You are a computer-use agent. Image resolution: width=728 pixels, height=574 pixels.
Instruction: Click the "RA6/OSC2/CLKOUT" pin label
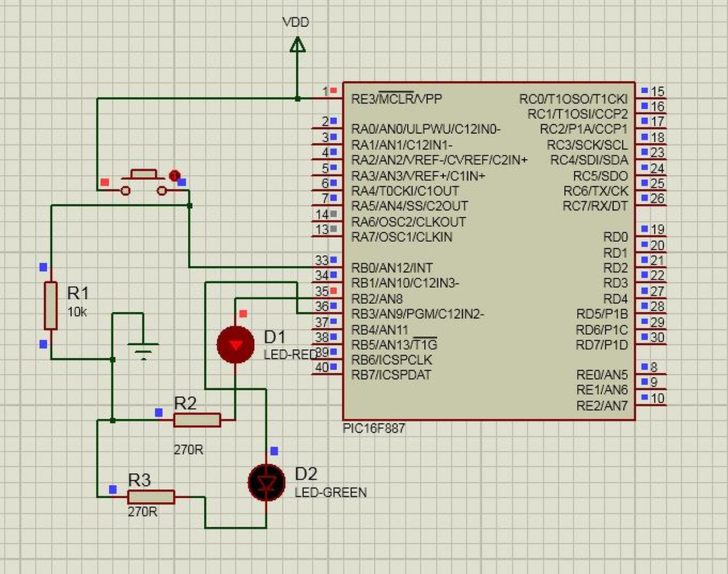[x=408, y=221]
